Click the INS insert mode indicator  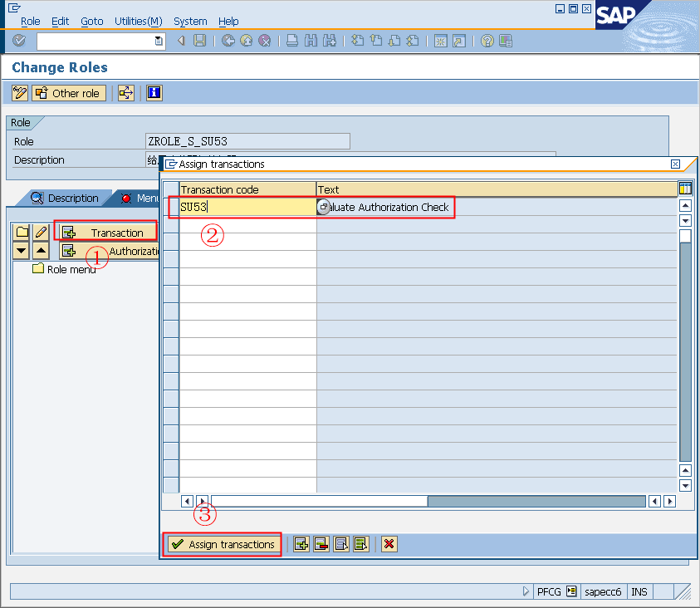point(639,591)
